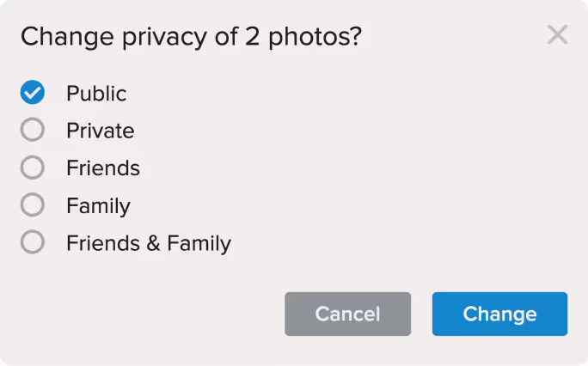The height and width of the screenshot is (366, 588).
Task: Select the Family radio button circle
Action: pyautogui.click(x=33, y=205)
